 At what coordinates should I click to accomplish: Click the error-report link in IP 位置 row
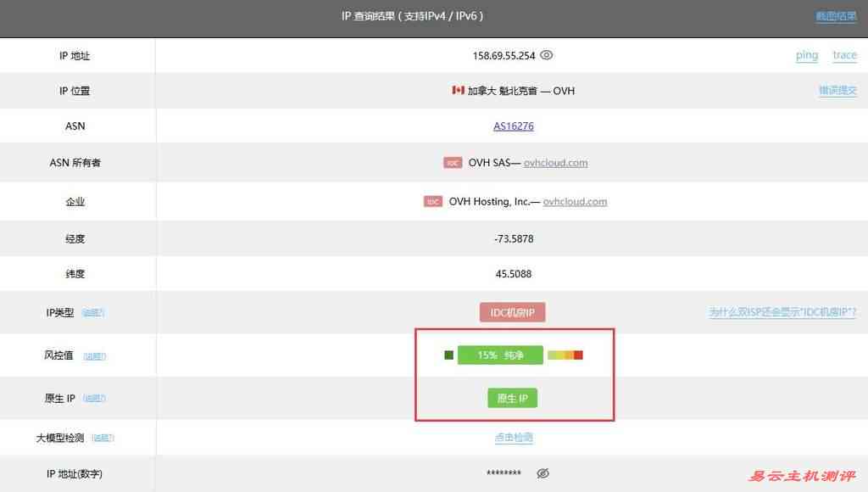(837, 90)
